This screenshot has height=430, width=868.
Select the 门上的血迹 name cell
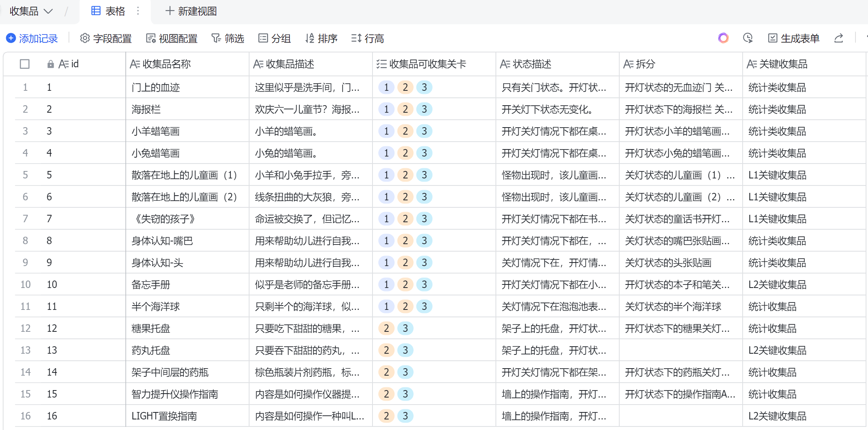click(187, 87)
